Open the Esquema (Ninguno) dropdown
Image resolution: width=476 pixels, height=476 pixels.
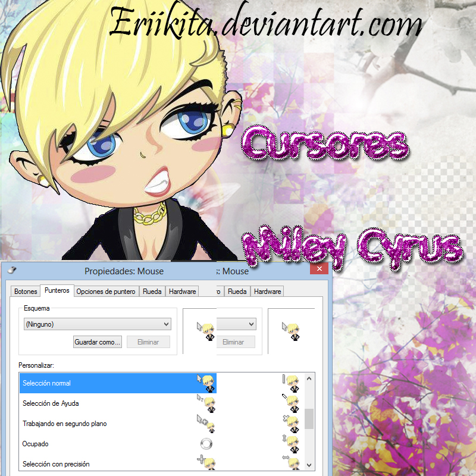pyautogui.click(x=98, y=324)
